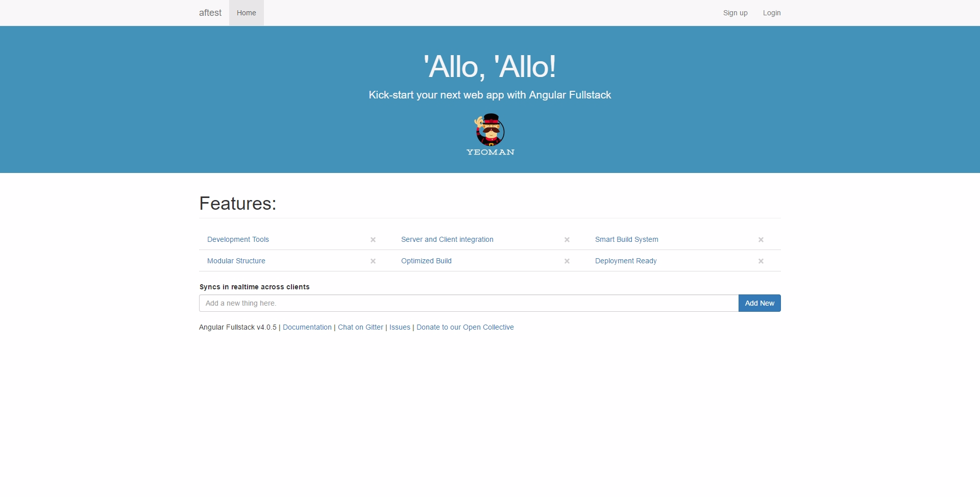Click the Add New button
Image resolution: width=980 pixels, height=497 pixels.
[759, 303]
